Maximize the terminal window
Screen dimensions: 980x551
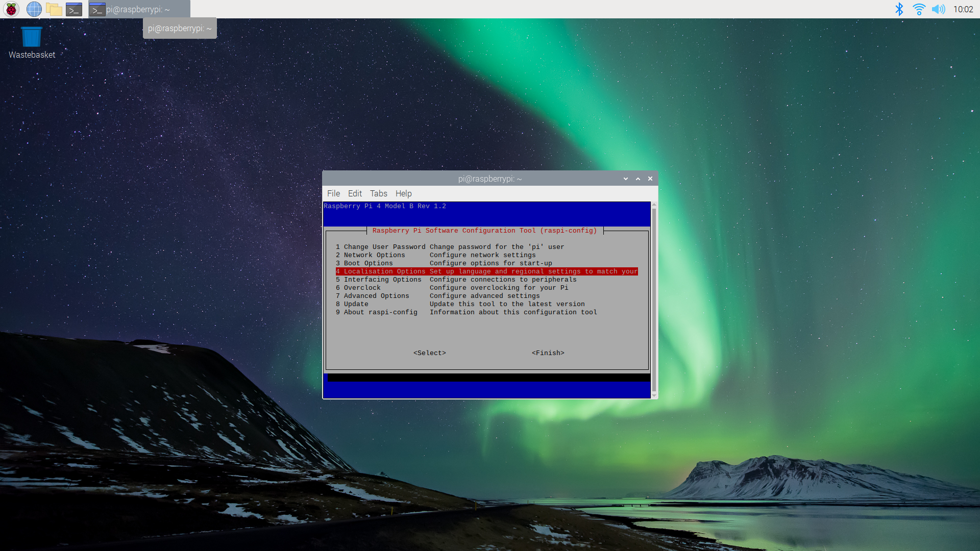click(638, 179)
